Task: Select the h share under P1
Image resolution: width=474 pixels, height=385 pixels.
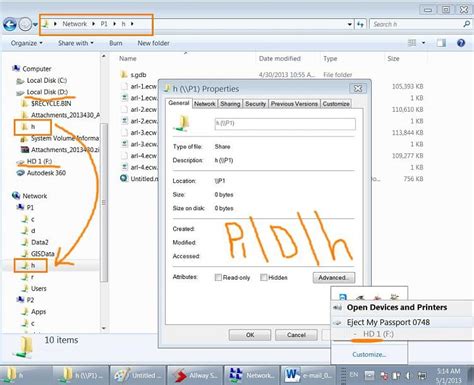Action: click(33, 266)
